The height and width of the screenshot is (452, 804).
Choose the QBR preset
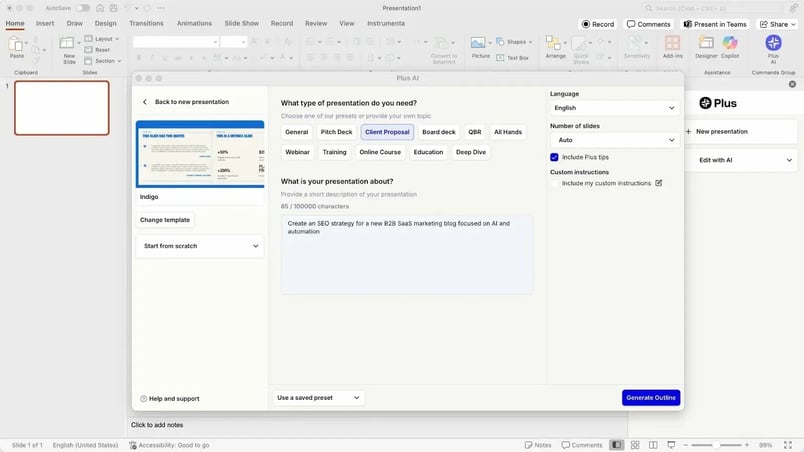[474, 132]
